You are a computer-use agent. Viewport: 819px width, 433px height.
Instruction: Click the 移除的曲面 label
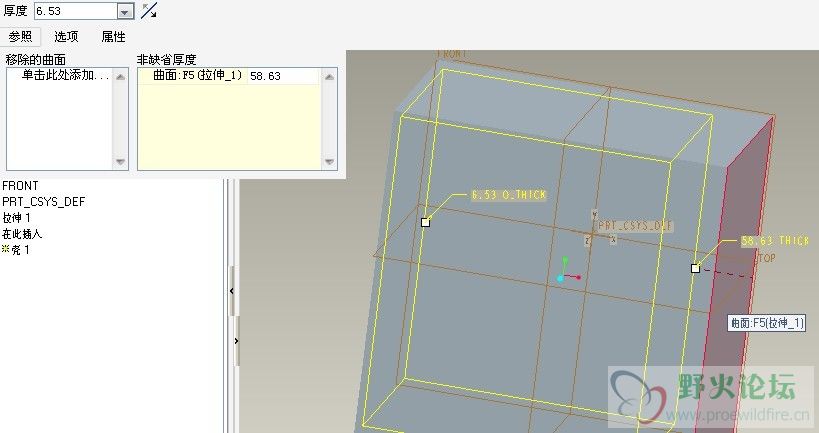click(36, 60)
